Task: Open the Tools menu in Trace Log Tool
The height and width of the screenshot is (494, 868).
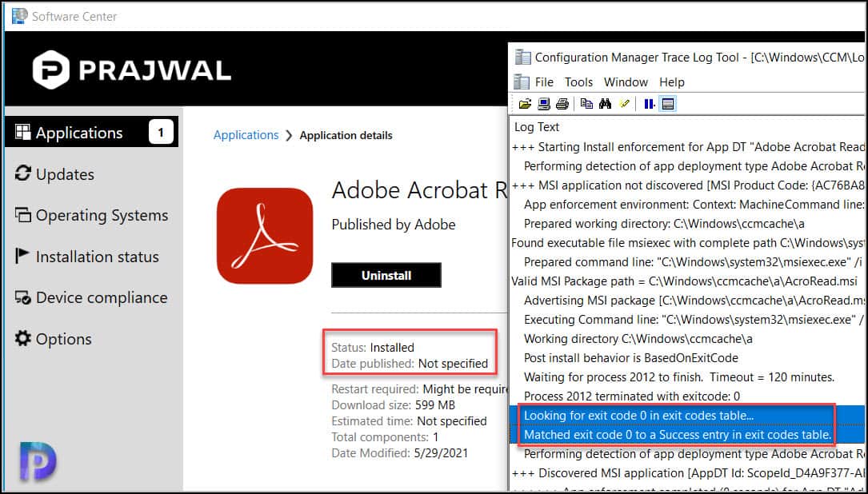Action: (578, 82)
